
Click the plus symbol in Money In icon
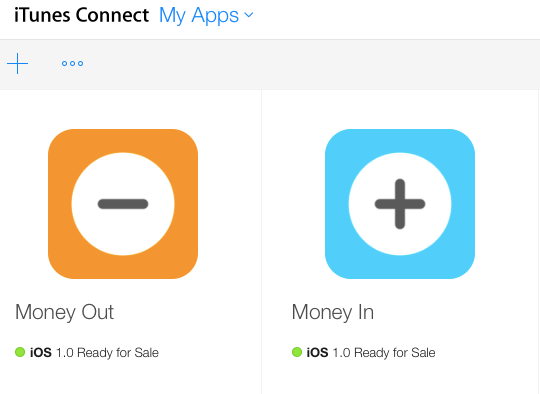click(x=400, y=204)
